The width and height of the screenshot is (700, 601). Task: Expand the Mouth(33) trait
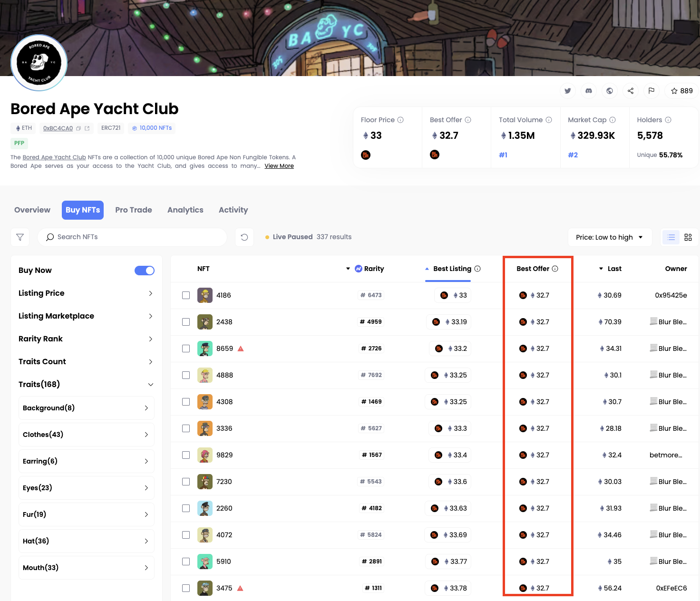[87, 568]
